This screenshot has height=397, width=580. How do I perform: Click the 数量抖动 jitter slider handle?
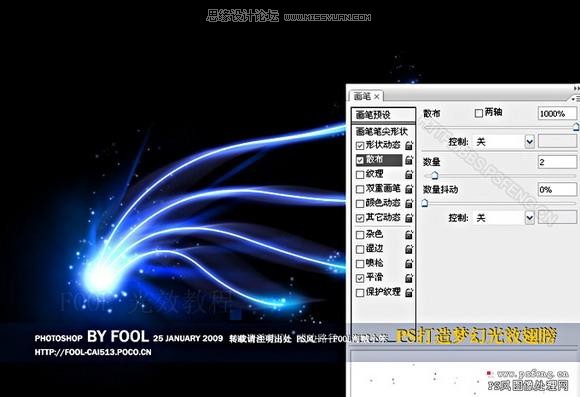[425, 203]
